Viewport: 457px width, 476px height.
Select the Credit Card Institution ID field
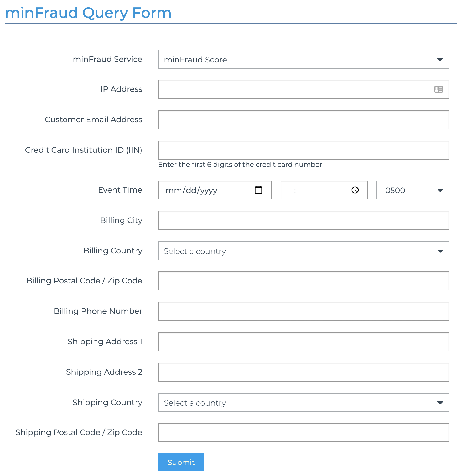303,150
